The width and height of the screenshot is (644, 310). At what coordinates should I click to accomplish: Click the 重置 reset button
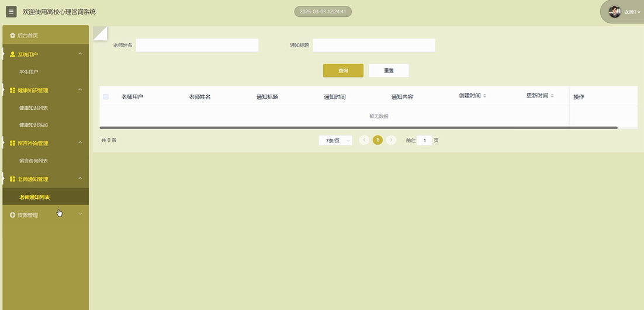[x=389, y=71]
